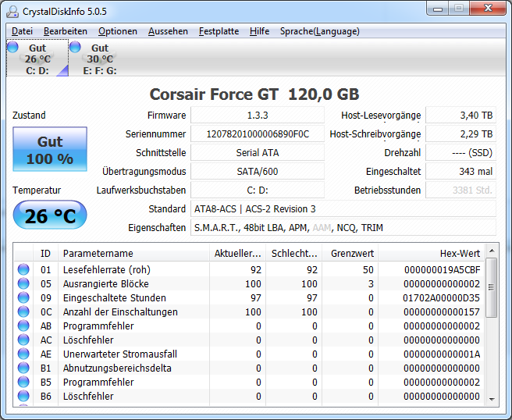Click the Schnittstelle field Serial ATA
This screenshot has width=512, height=420.
tap(258, 152)
